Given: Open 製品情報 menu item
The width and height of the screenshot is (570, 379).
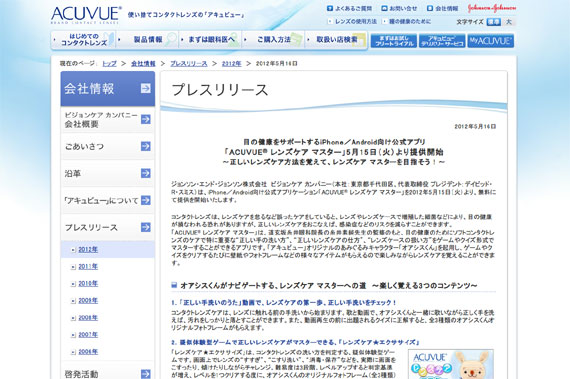Looking at the screenshot, I should pyautogui.click(x=148, y=40).
